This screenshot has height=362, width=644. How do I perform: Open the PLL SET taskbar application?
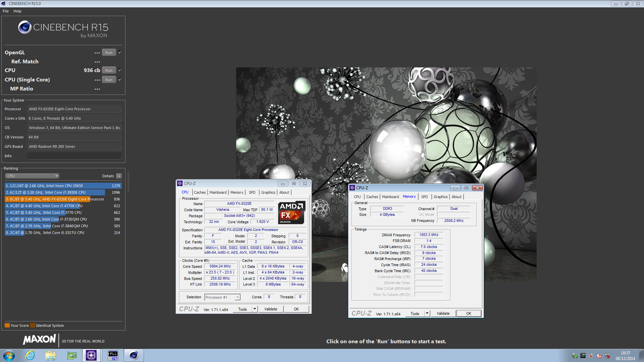pos(113,355)
